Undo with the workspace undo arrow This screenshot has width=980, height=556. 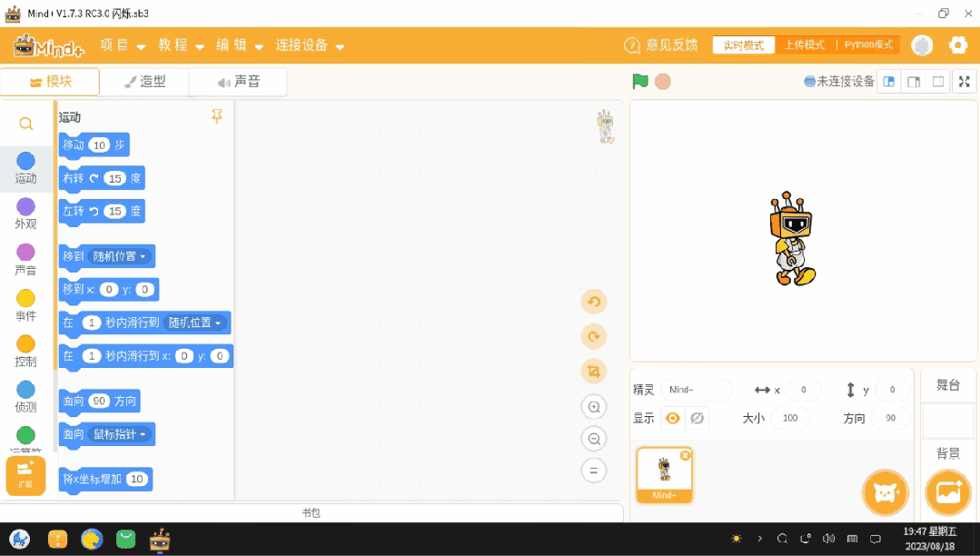pyautogui.click(x=594, y=303)
